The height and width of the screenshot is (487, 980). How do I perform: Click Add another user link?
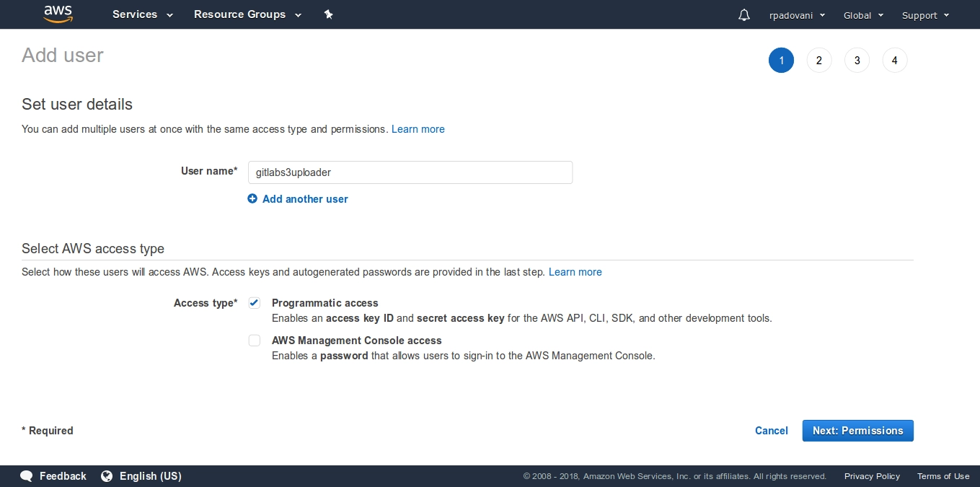(305, 199)
